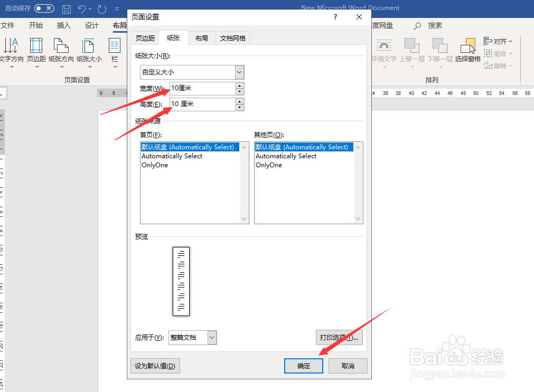Switch to the 页边距 dialog tab
The width and height of the screenshot is (534, 392).
click(145, 38)
